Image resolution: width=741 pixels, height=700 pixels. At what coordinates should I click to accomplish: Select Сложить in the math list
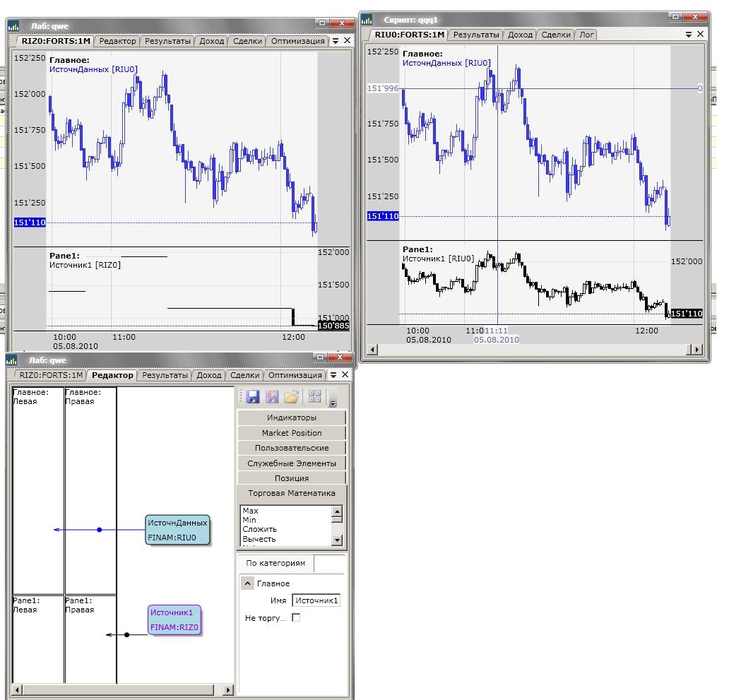click(x=259, y=529)
